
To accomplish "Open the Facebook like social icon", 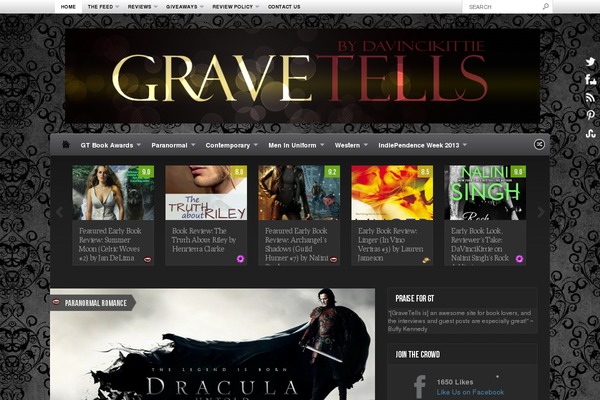I will pos(590,80).
